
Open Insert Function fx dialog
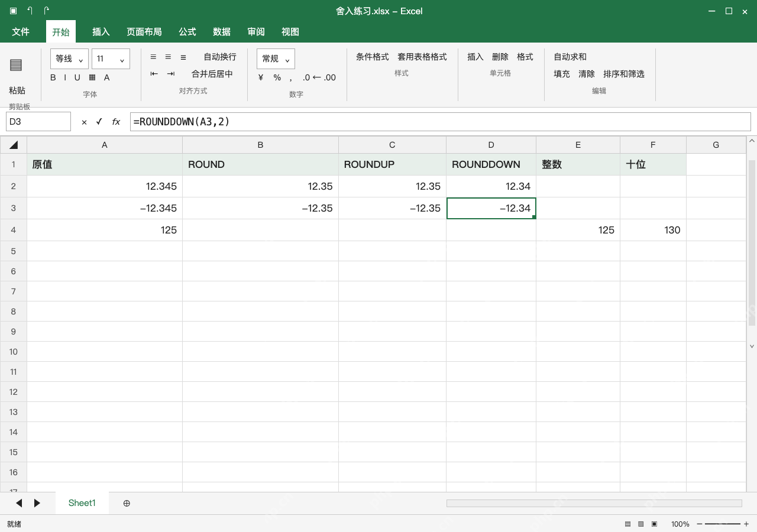[x=116, y=122]
